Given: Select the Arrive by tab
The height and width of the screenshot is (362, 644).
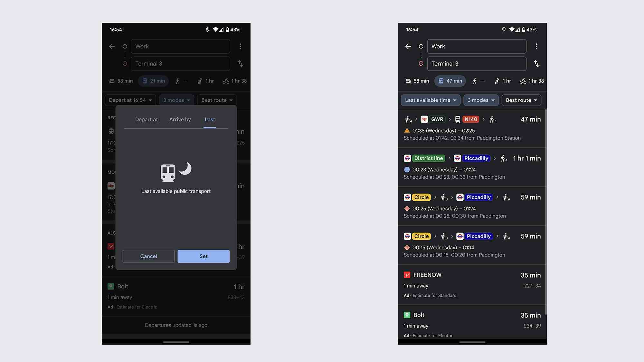Looking at the screenshot, I should tap(180, 120).
